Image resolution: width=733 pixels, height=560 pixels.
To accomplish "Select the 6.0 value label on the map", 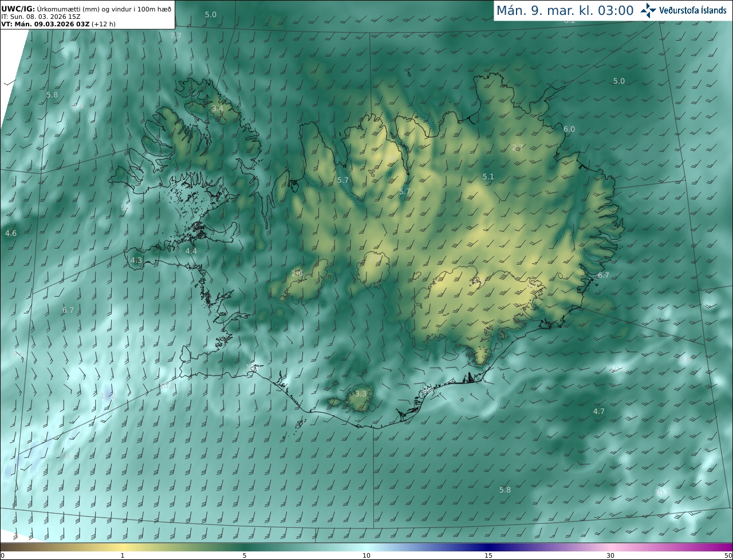I will pyautogui.click(x=569, y=129).
